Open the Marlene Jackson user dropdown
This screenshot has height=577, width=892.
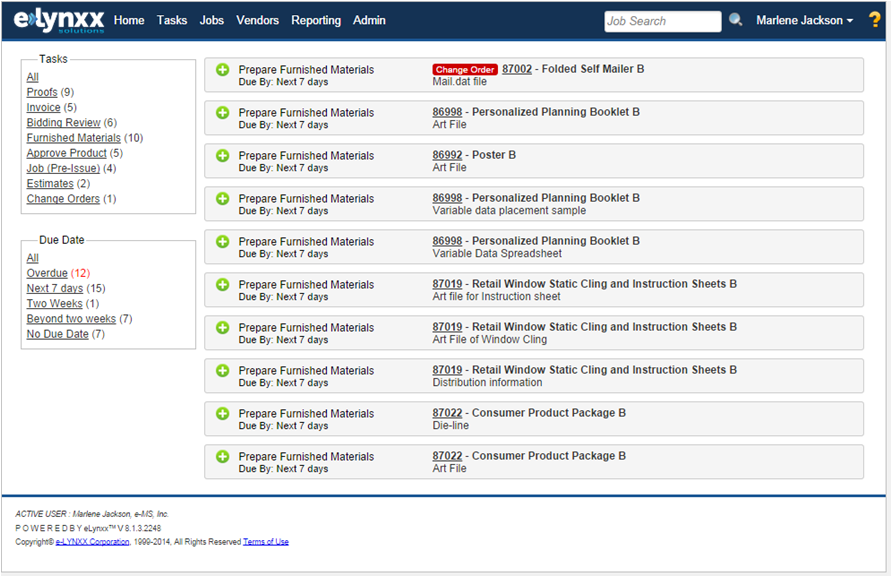(x=804, y=21)
